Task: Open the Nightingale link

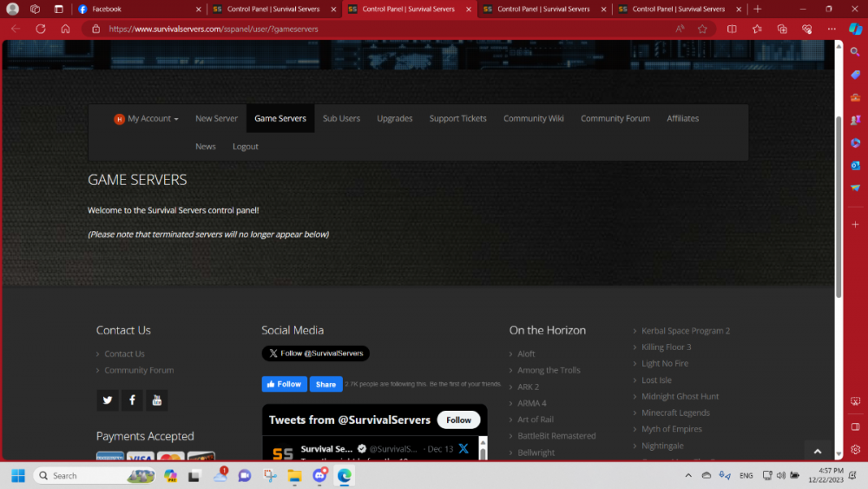Action: (x=662, y=446)
